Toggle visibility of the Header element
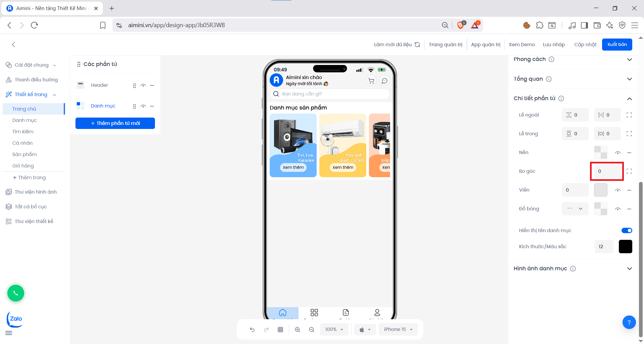Viewport: 644px width, 344px height. 143,85
